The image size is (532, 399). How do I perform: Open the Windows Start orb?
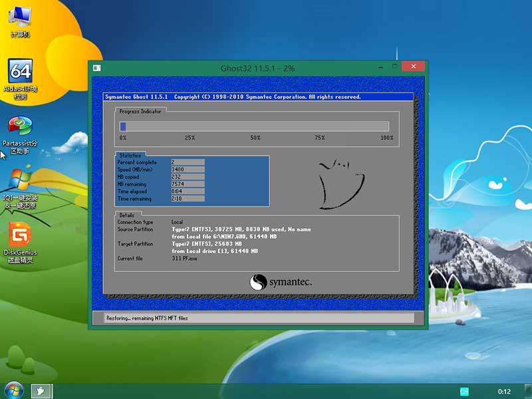(13, 390)
